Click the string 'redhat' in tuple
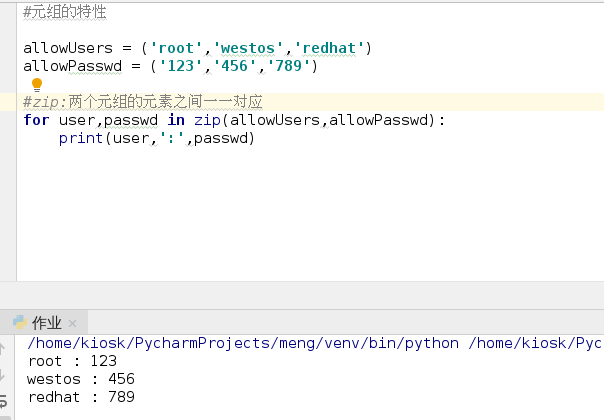Viewport: 604px width, 420px height. 329,48
